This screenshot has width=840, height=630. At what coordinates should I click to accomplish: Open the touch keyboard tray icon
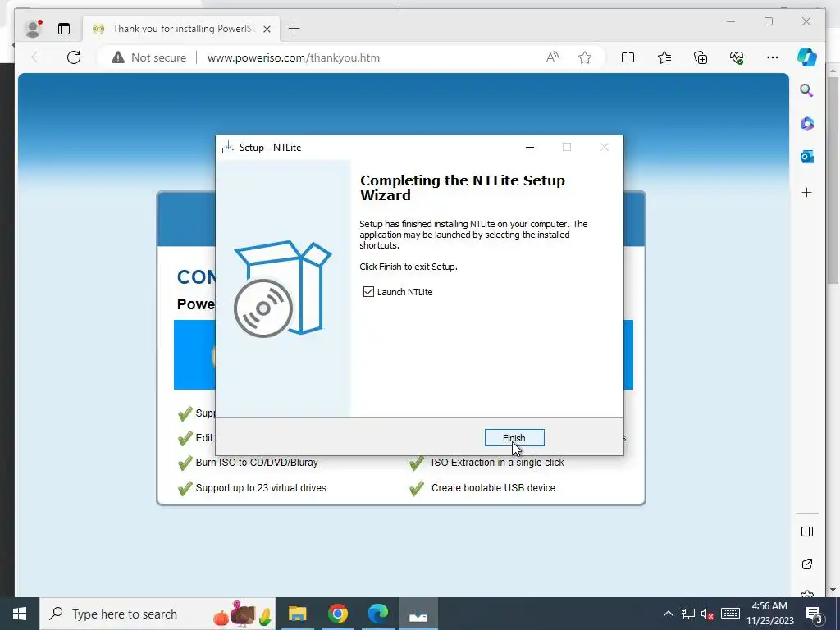click(x=730, y=614)
